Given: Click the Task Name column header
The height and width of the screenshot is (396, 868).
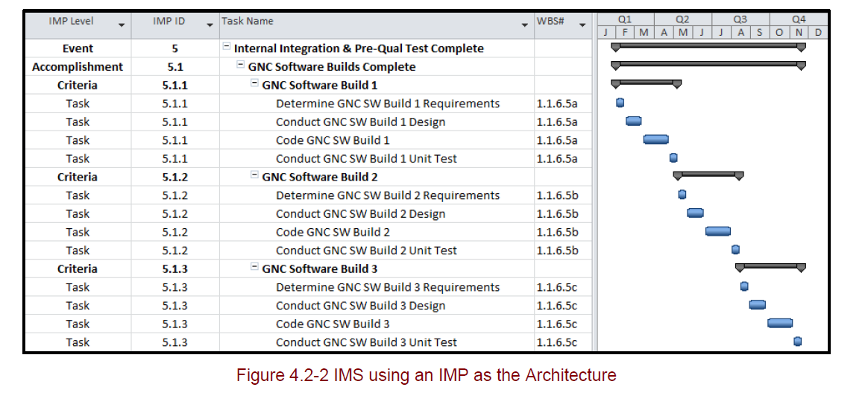Looking at the screenshot, I should coord(377,25).
